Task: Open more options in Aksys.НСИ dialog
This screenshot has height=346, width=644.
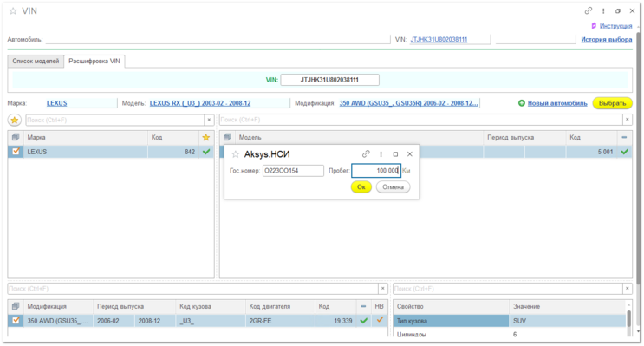Action: (x=381, y=154)
